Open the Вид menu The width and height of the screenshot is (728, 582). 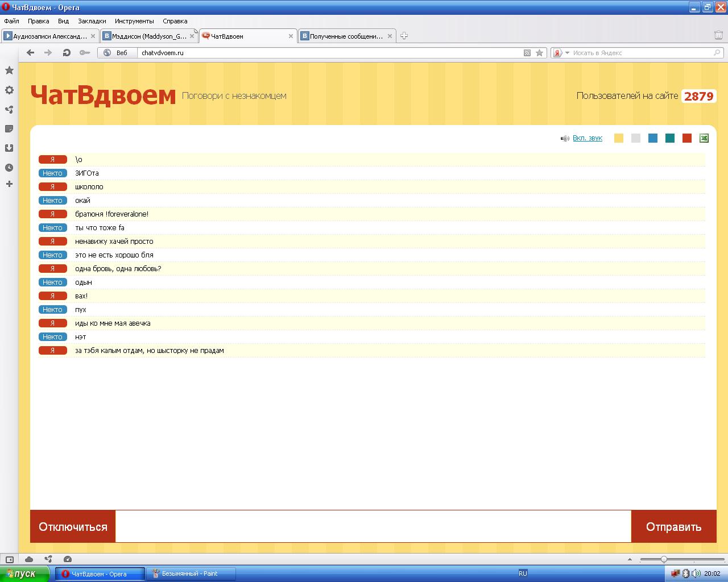pos(63,21)
